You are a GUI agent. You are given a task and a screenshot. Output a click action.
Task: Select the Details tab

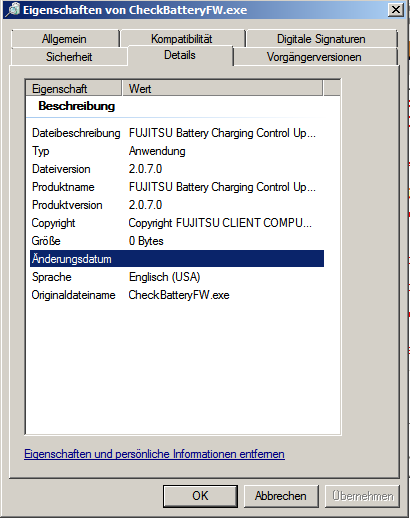coord(180,55)
